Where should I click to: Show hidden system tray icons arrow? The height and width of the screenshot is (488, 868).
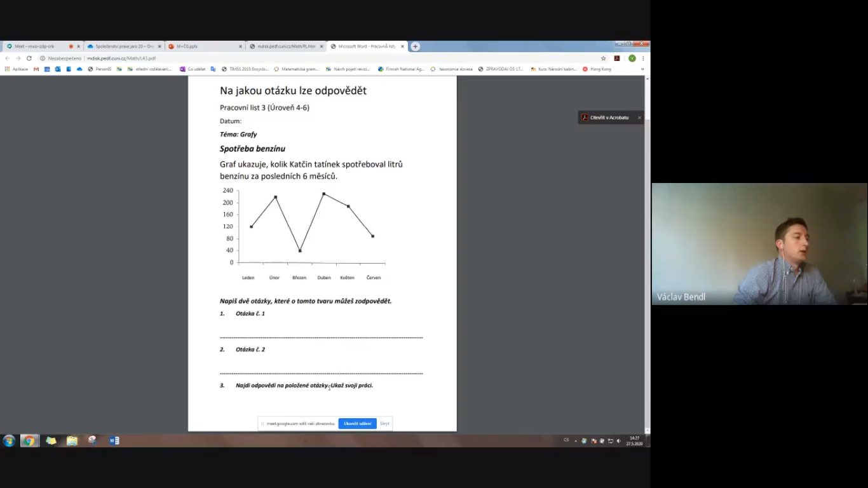click(576, 440)
